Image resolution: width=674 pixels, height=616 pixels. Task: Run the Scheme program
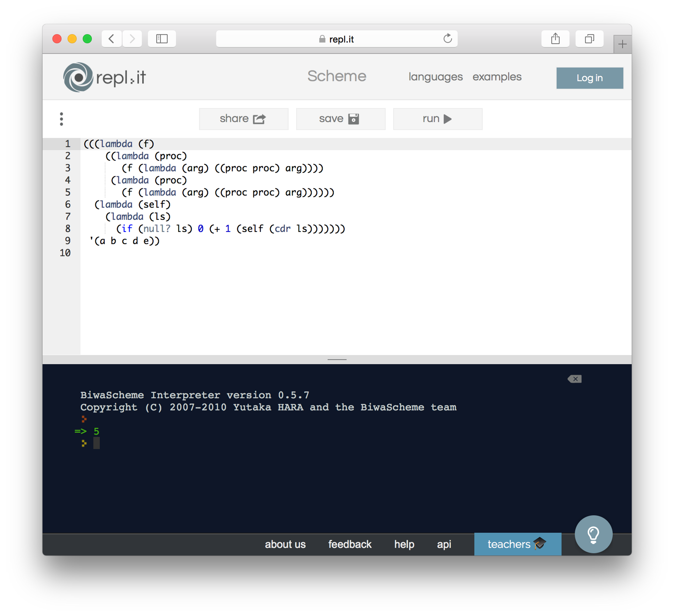tap(437, 119)
